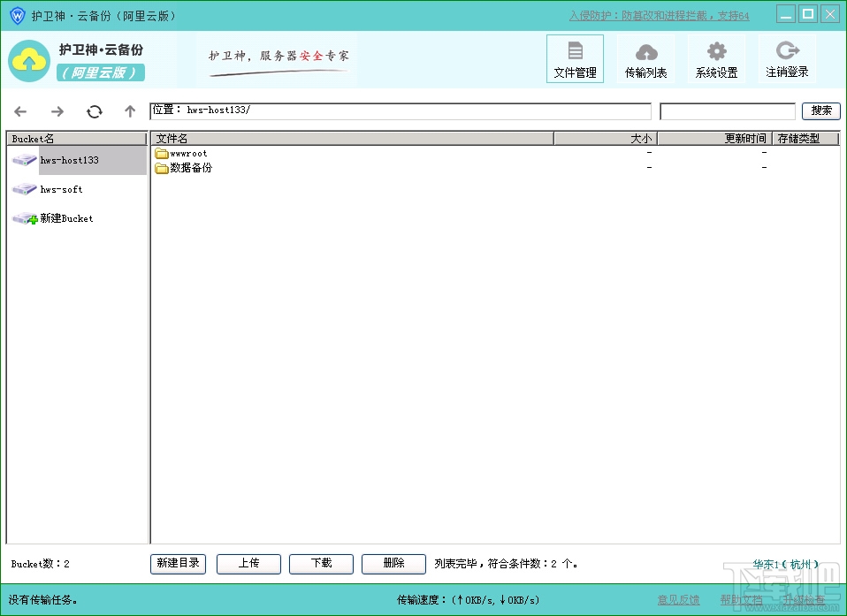Viewport: 847px width, 616px height.
Task: Click the 传输列表 cloud upload icon
Action: 646,51
